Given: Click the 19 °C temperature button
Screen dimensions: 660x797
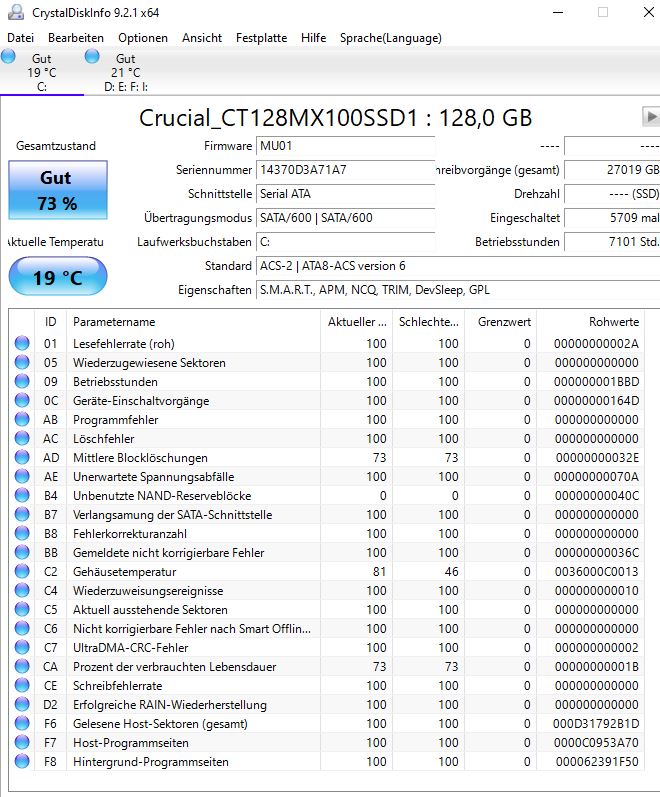Looking at the screenshot, I should coord(58,276).
